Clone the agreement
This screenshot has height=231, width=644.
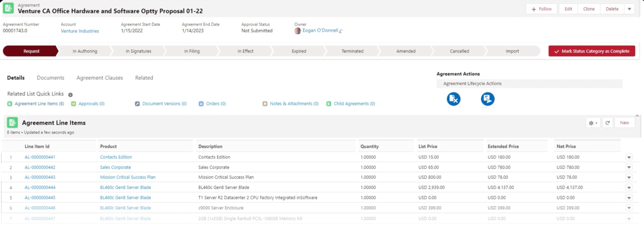tap(589, 9)
